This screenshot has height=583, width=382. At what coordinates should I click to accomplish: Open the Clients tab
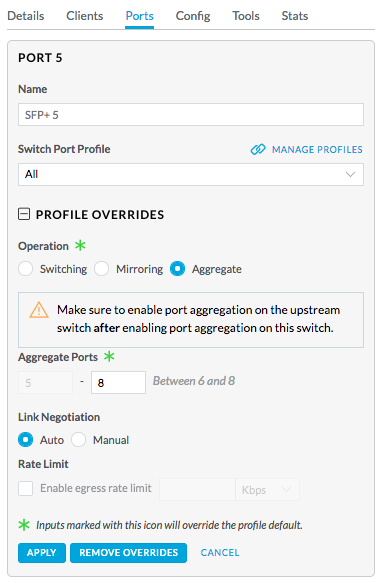click(x=85, y=16)
